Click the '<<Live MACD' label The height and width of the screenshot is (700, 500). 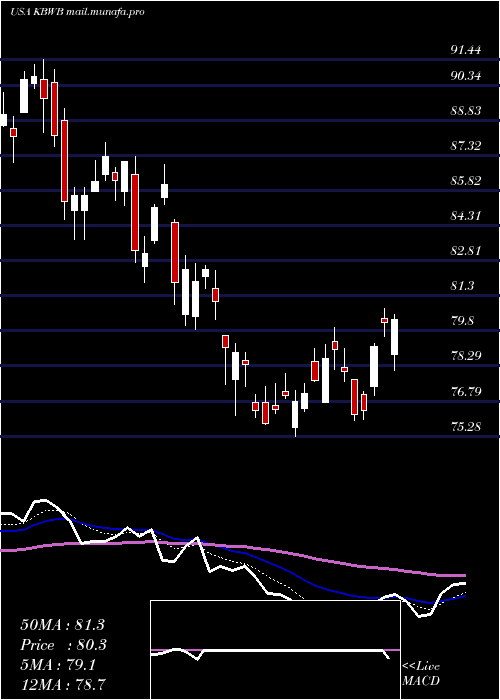[421, 673]
